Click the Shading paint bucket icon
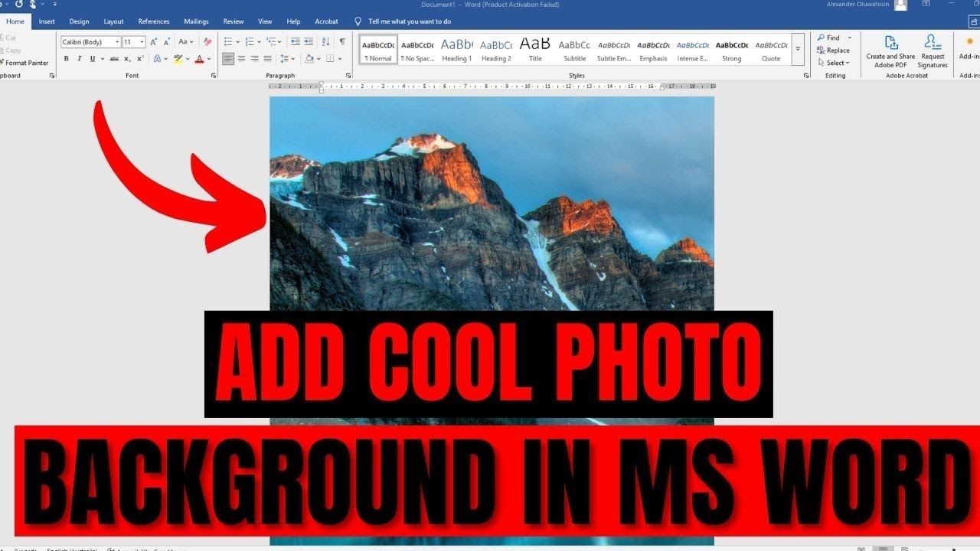The width and height of the screenshot is (980, 551). coord(310,59)
